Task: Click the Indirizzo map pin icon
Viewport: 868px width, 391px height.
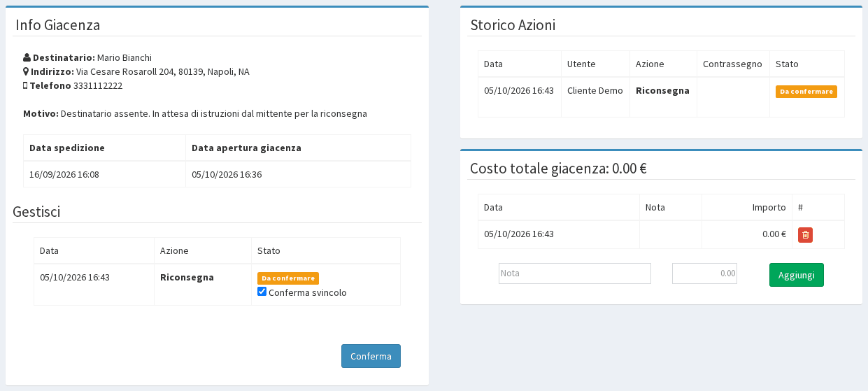Action: (x=26, y=71)
